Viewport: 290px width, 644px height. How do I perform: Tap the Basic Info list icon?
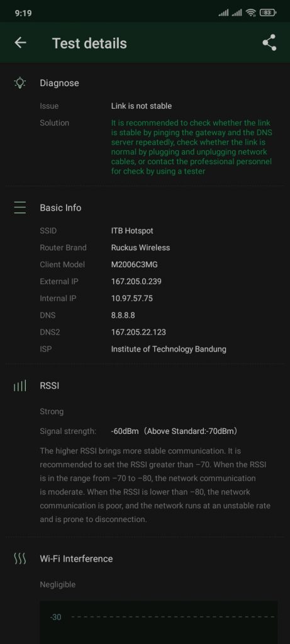[20, 208]
